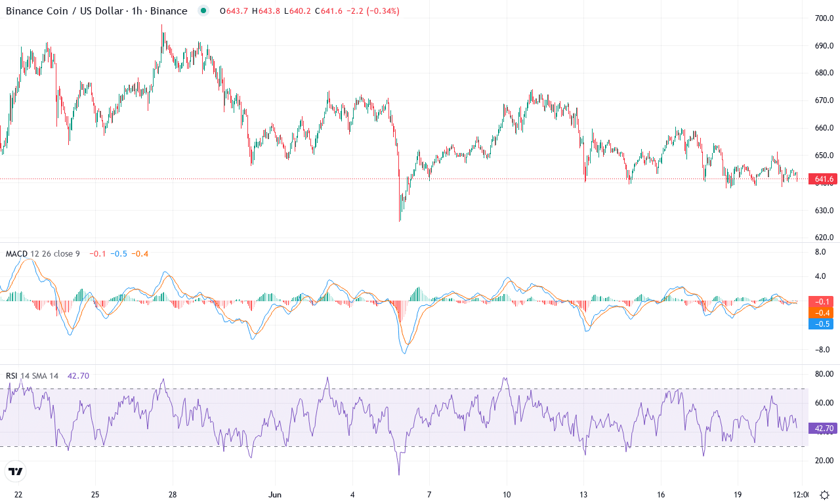Click the 8.0 MACD axis label
This screenshot has width=840, height=504.
(x=820, y=252)
